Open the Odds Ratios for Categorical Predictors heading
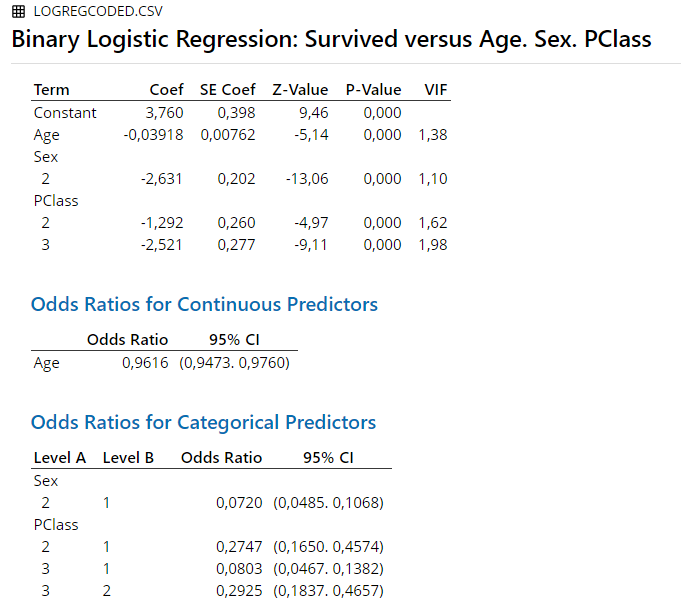The height and width of the screenshot is (611, 681). (x=203, y=423)
